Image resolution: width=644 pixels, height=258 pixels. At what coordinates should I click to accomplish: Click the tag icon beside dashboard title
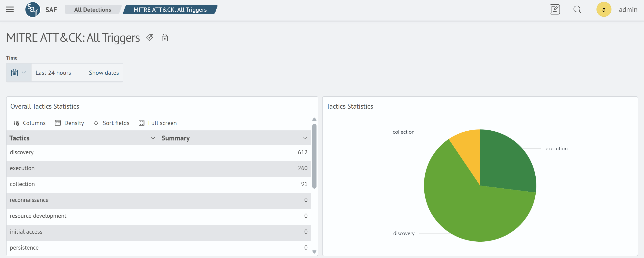[x=150, y=37]
